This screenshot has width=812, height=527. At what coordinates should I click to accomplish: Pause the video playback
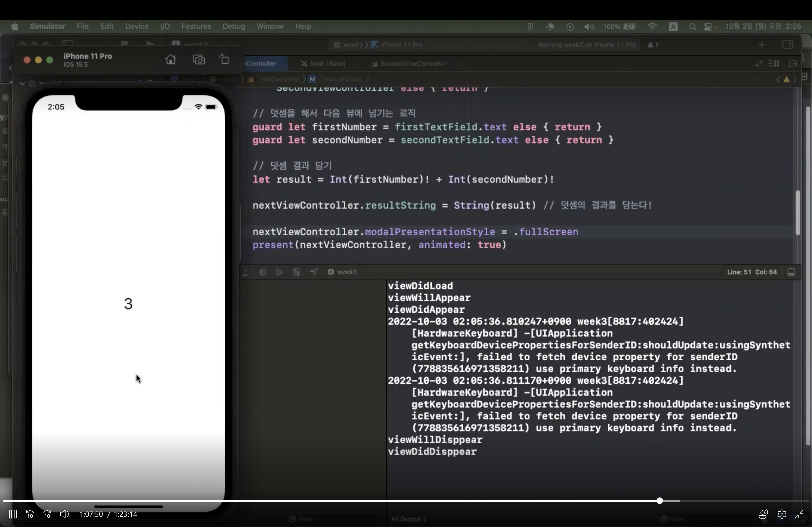(x=13, y=514)
